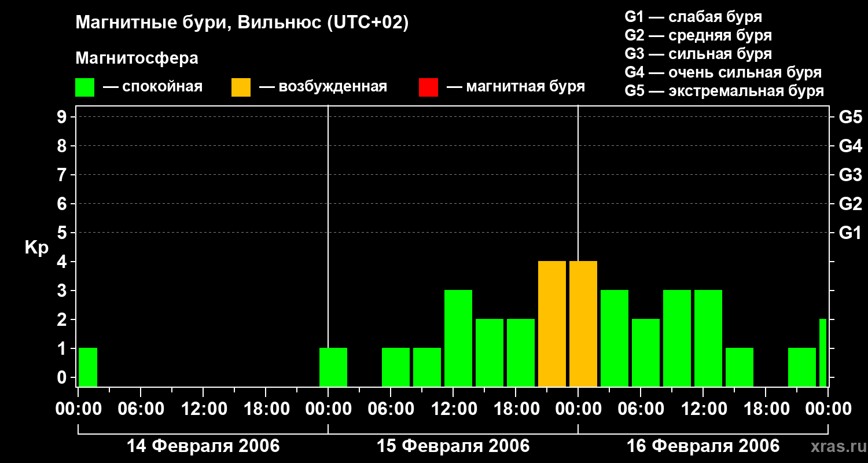This screenshot has width=868, height=463.
Task: Select the green Kp 3 bar on 15 February
Action: [x=458, y=339]
